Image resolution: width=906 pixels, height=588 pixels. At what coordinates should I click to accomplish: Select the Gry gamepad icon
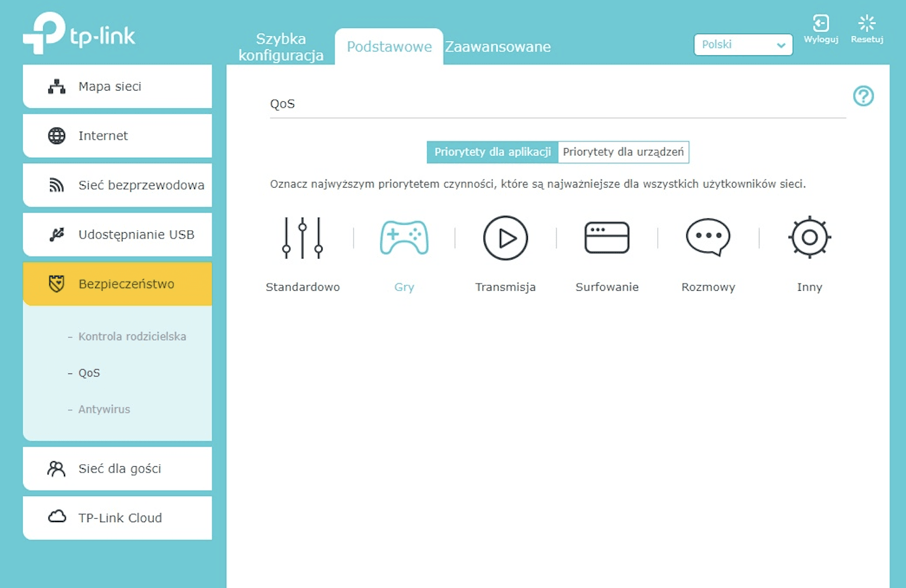[404, 238]
